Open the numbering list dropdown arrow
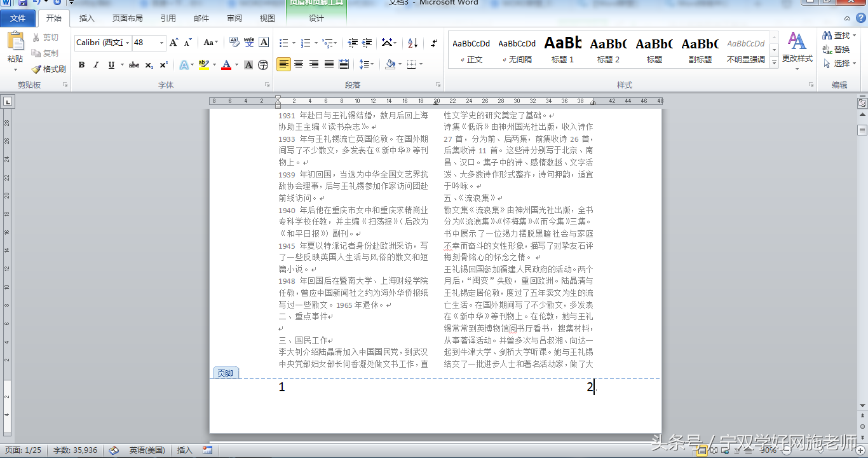The image size is (868, 458). coord(316,43)
